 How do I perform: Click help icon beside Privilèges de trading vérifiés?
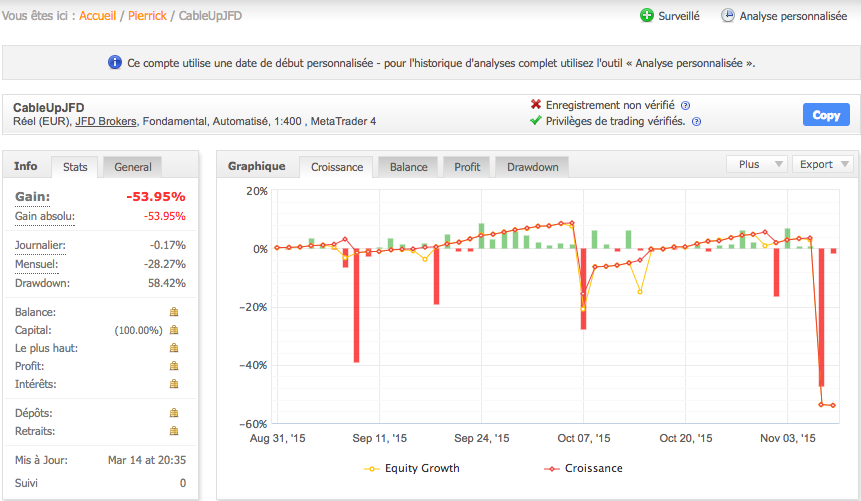pos(696,122)
